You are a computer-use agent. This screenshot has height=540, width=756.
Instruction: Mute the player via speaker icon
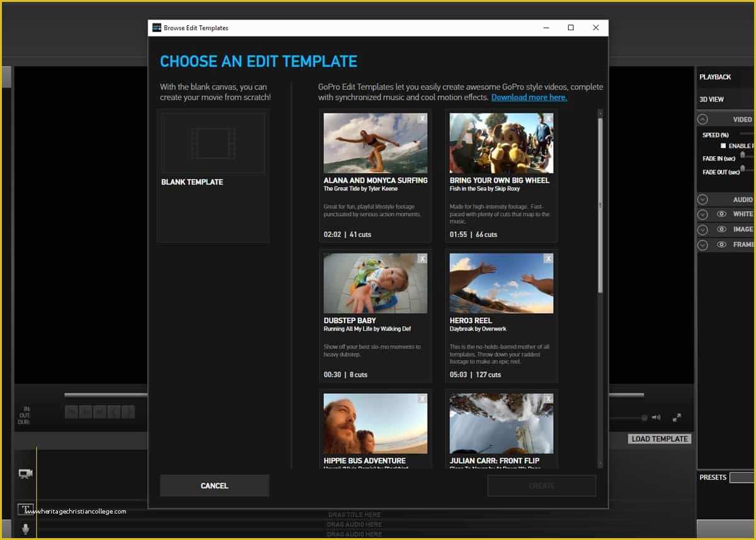[x=656, y=417]
